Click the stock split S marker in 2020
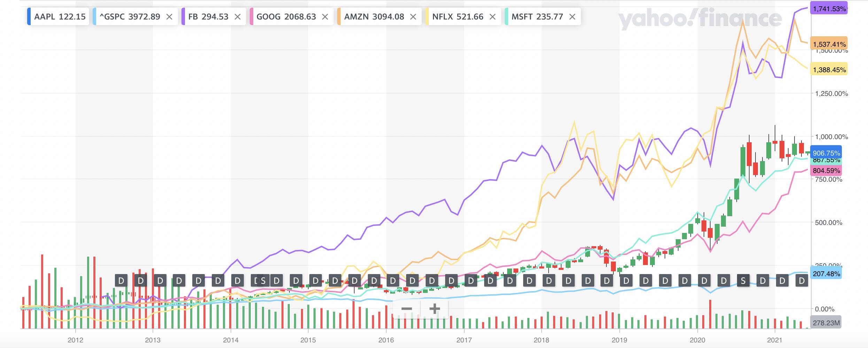This screenshot has width=868, height=348. point(743,281)
